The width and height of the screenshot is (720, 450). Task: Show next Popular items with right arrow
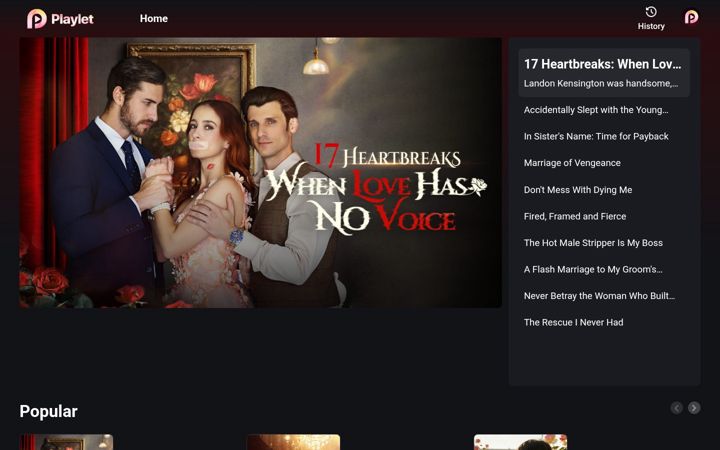coord(694,408)
